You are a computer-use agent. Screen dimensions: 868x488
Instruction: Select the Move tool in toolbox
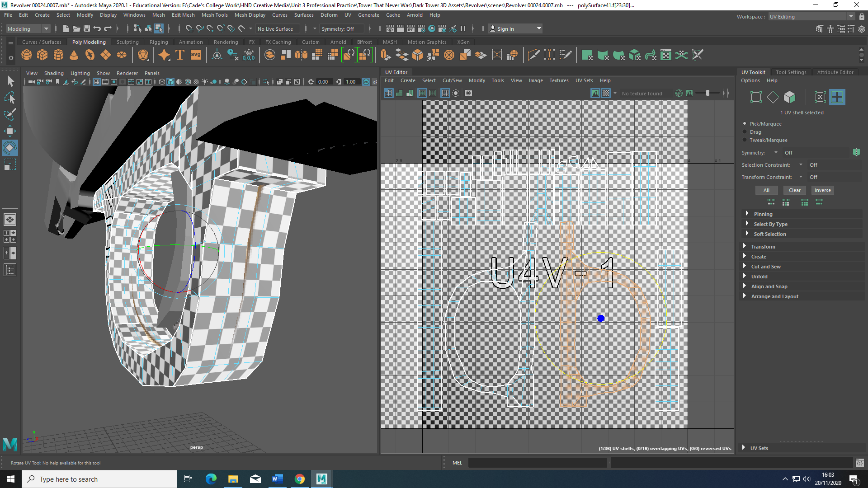pyautogui.click(x=10, y=131)
